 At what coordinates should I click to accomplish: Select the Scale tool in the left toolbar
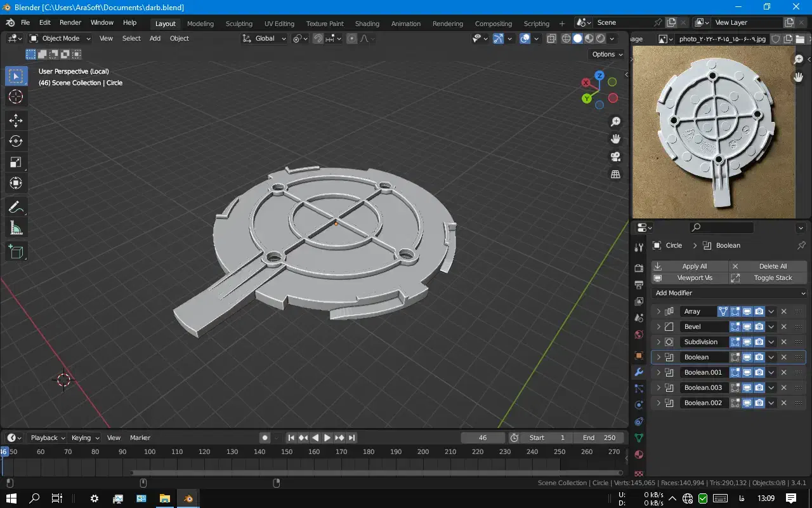click(16, 162)
